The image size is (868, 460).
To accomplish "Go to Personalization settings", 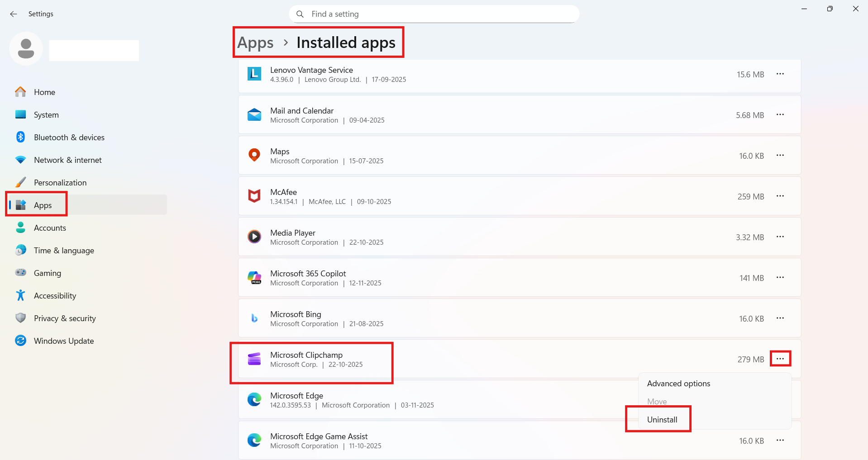I will coord(60,182).
